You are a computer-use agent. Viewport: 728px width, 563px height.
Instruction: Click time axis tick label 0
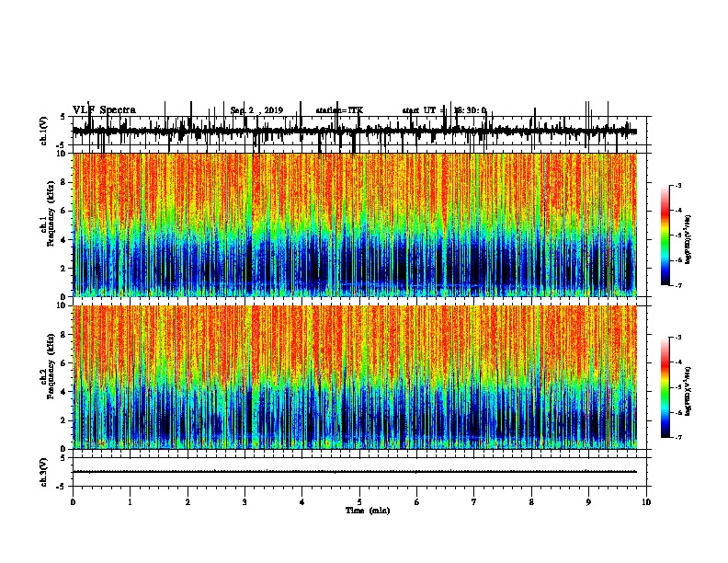point(73,502)
